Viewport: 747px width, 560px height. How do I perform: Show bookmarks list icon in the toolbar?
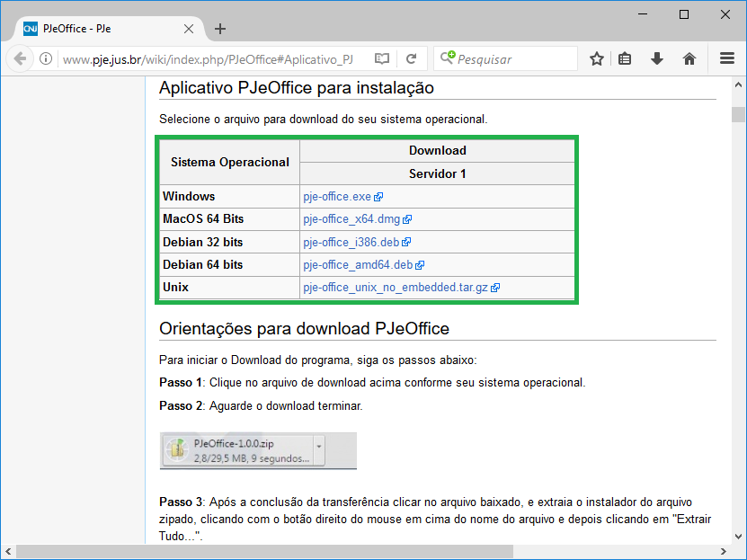[x=625, y=59]
